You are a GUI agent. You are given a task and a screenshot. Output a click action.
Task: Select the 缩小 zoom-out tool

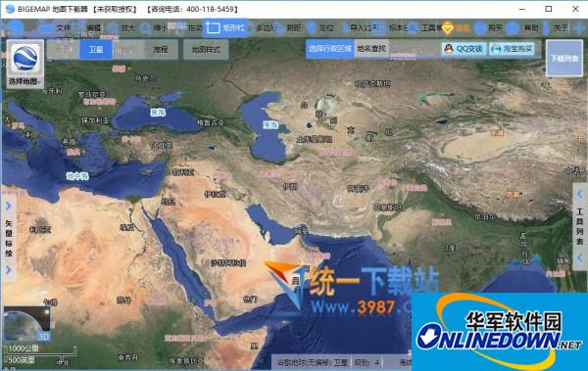(154, 27)
